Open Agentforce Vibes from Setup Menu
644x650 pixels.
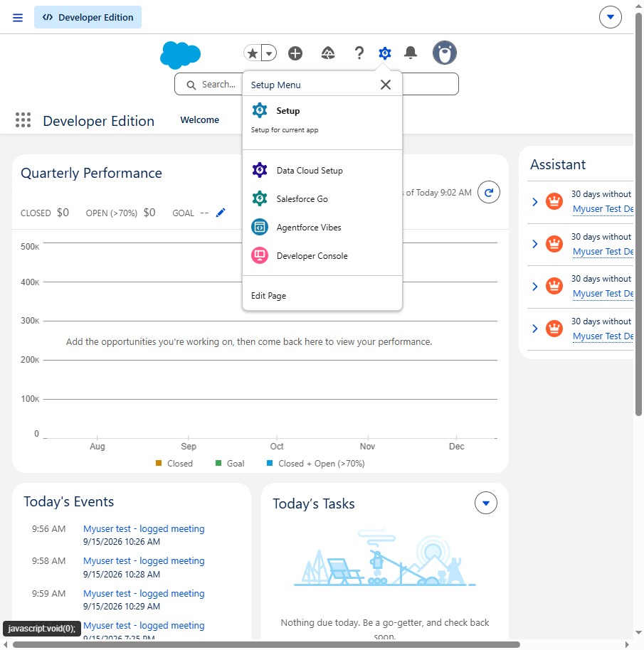click(322, 227)
